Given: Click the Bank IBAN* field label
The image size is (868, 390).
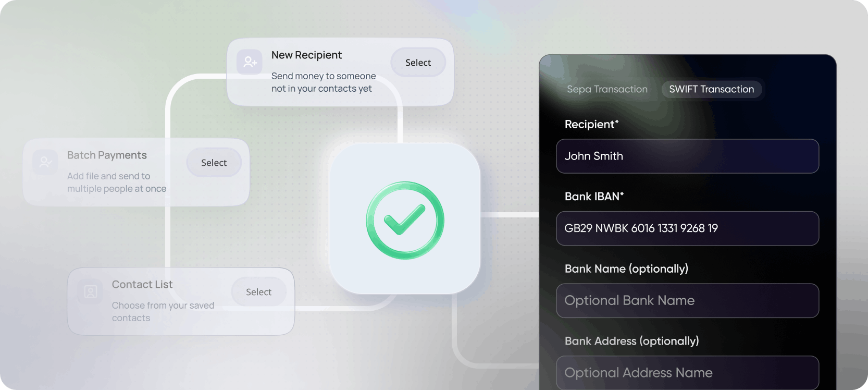Looking at the screenshot, I should (594, 197).
